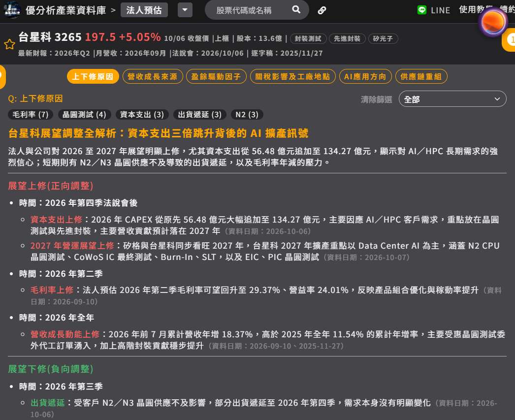
Task: Select the 供應鏈重組 tab
Action: coord(421,76)
